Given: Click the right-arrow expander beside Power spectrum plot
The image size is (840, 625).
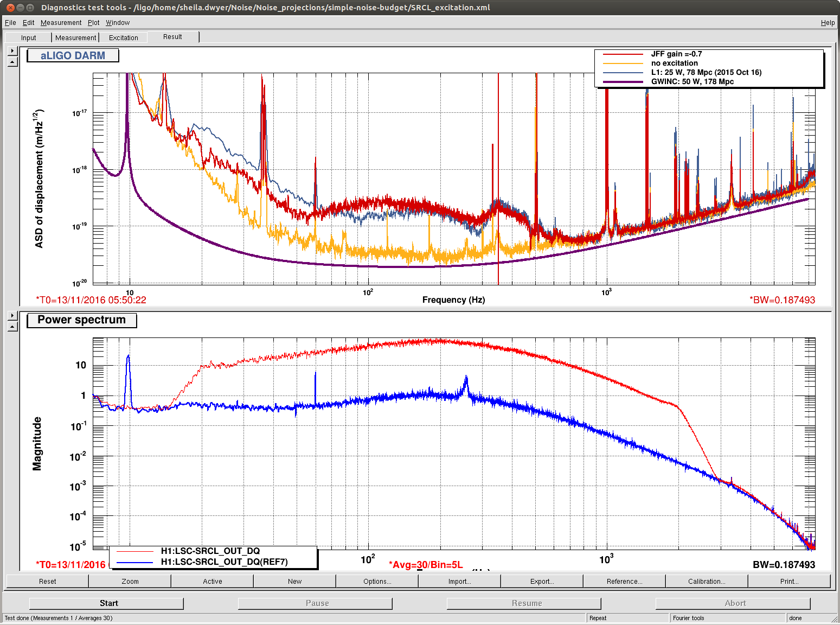Looking at the screenshot, I should tap(13, 315).
